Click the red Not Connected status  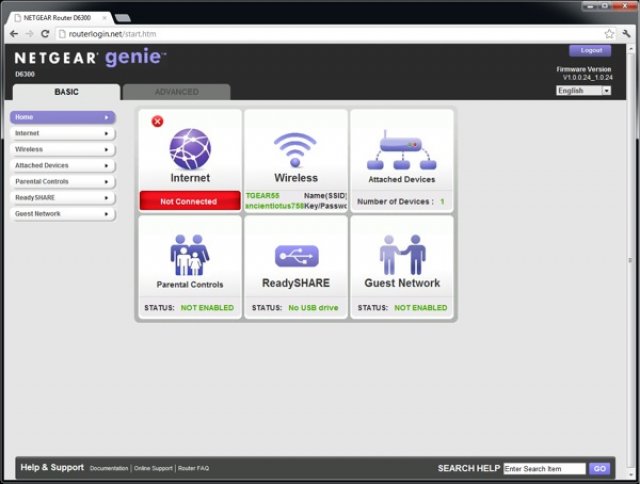(190, 201)
